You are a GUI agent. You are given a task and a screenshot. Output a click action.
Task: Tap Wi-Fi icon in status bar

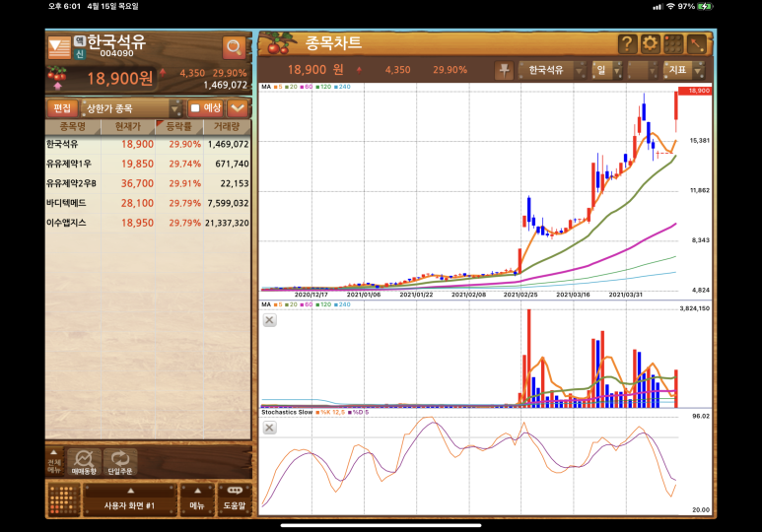pos(670,6)
